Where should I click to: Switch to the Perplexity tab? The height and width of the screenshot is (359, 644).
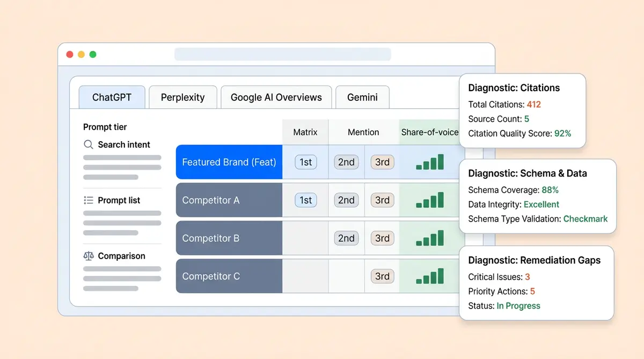point(182,97)
